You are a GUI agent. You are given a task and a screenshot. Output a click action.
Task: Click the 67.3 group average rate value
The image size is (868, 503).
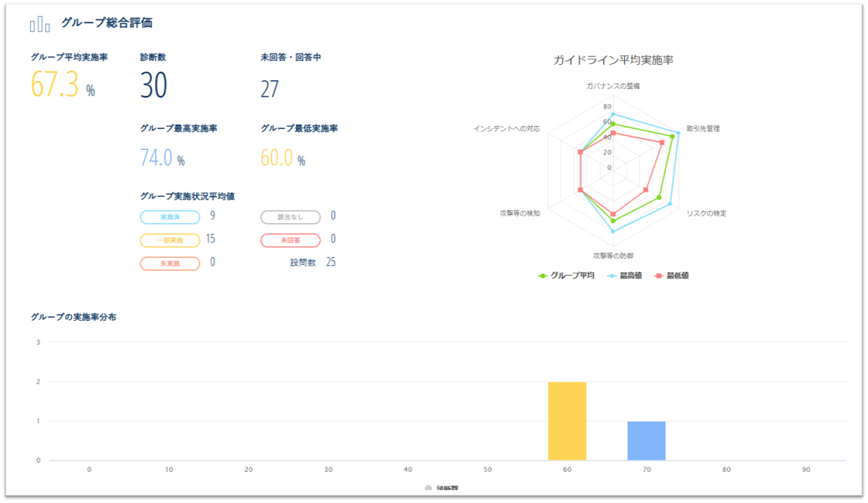tap(55, 85)
